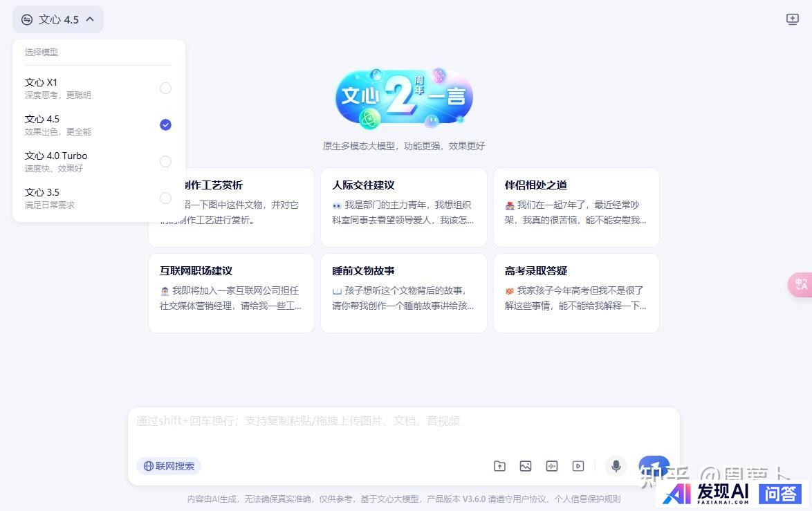Click the upload video icon
Image resolution: width=812 pixels, height=511 pixels.
click(x=578, y=466)
